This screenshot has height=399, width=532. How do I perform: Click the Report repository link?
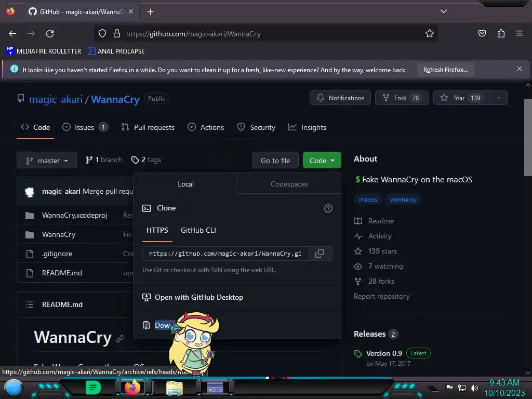pyautogui.click(x=382, y=296)
